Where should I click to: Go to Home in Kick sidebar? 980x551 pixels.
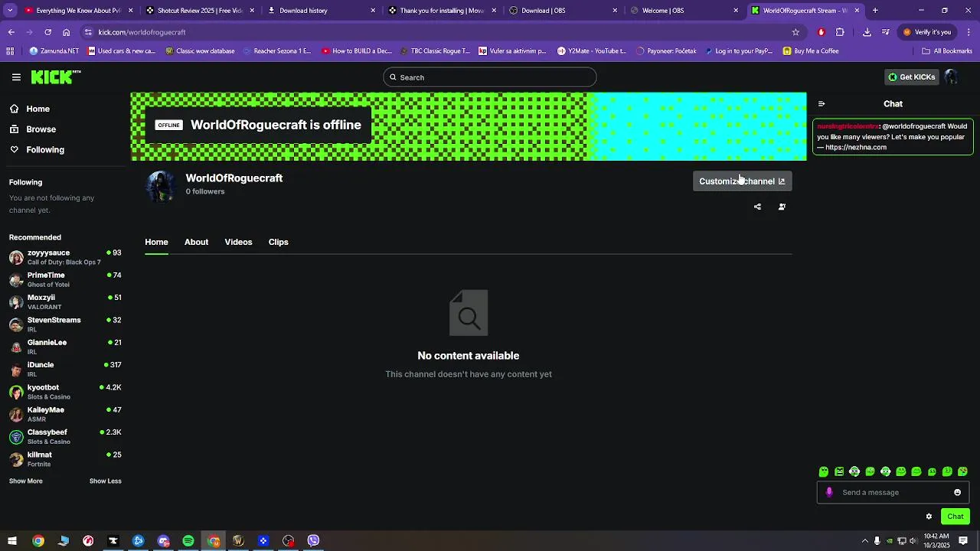coord(31,109)
